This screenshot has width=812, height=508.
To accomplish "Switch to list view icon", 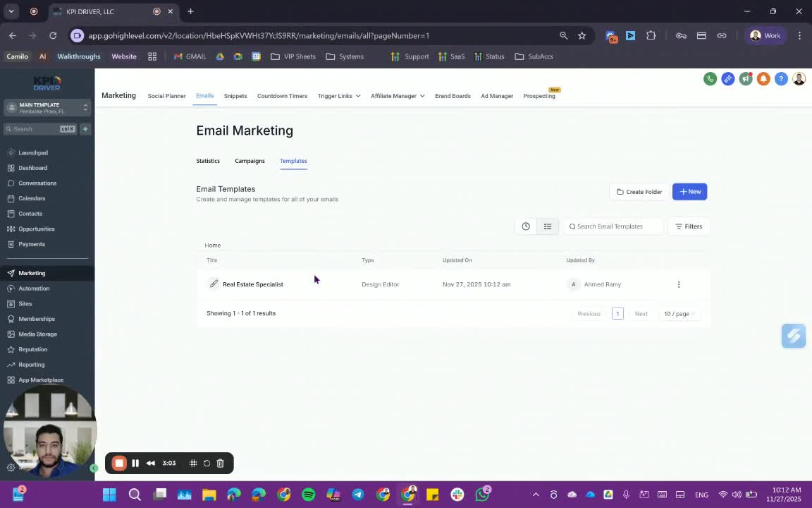I will [548, 226].
